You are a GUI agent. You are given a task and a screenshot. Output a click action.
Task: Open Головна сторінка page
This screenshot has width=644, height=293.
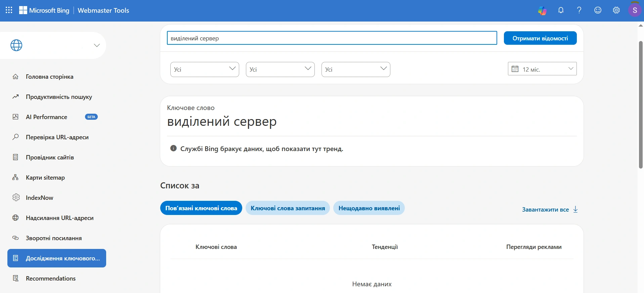50,77
